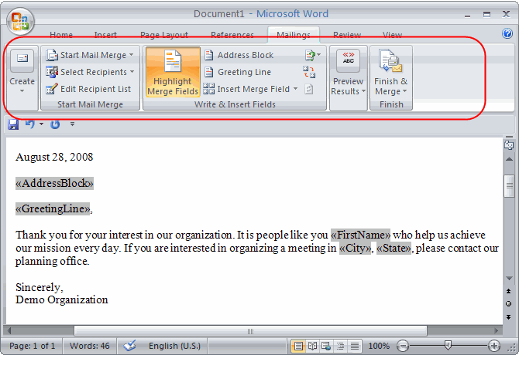Open the Review tab
This screenshot has height=374, width=528.
[347, 35]
